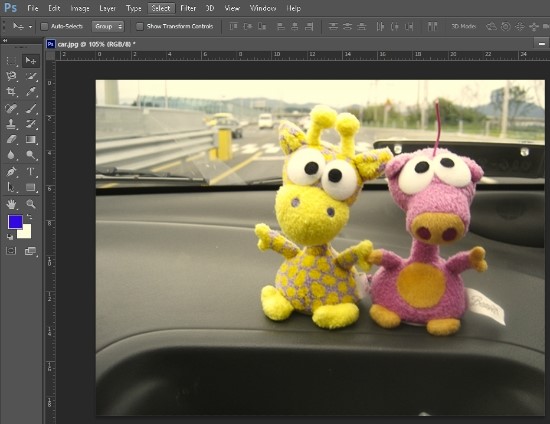This screenshot has height=424, width=550.
Task: Click the 3D orbit camera icon
Action: pos(491,26)
